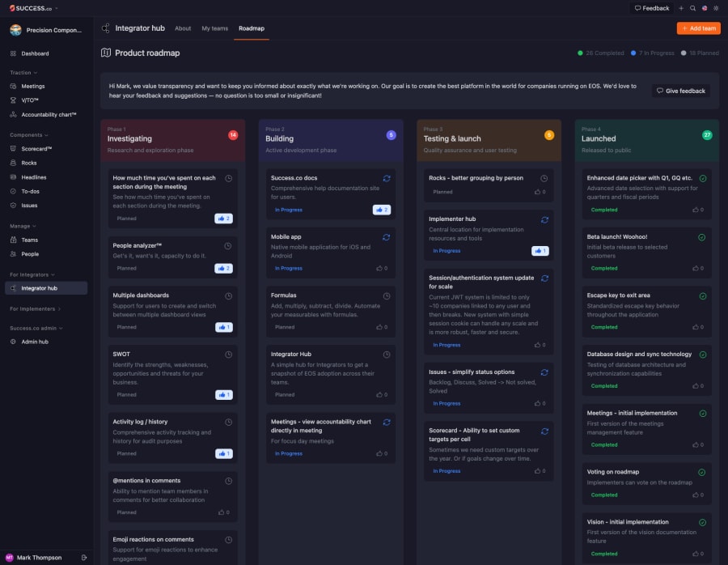This screenshot has width=728, height=565.
Task: Toggle upvote on time spent per section card
Action: click(x=223, y=219)
